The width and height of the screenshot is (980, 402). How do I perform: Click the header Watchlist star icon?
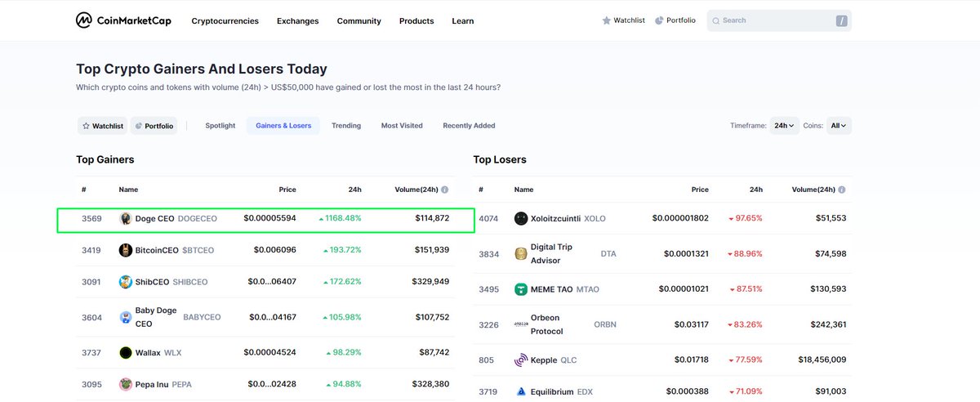pyautogui.click(x=606, y=20)
